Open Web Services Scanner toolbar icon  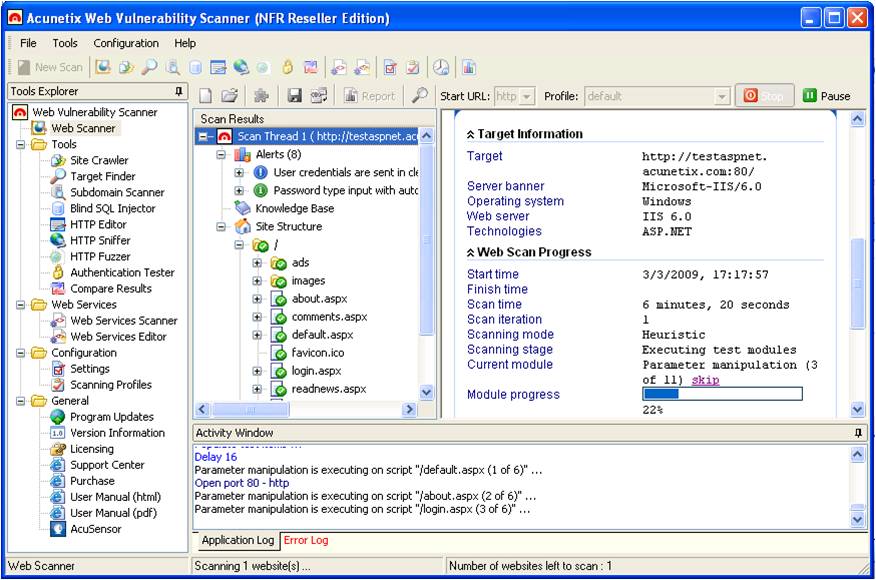pos(338,68)
